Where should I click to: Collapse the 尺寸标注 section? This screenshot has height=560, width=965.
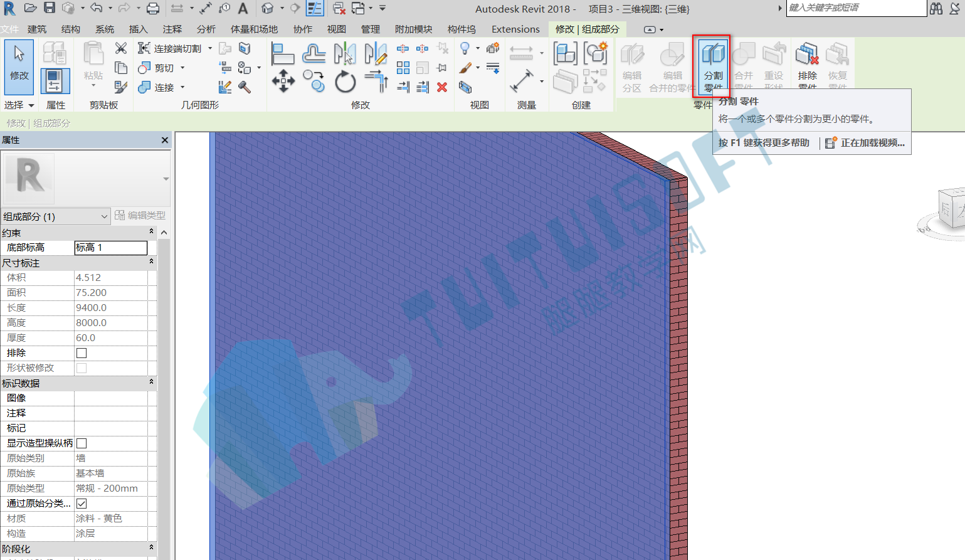(x=151, y=262)
